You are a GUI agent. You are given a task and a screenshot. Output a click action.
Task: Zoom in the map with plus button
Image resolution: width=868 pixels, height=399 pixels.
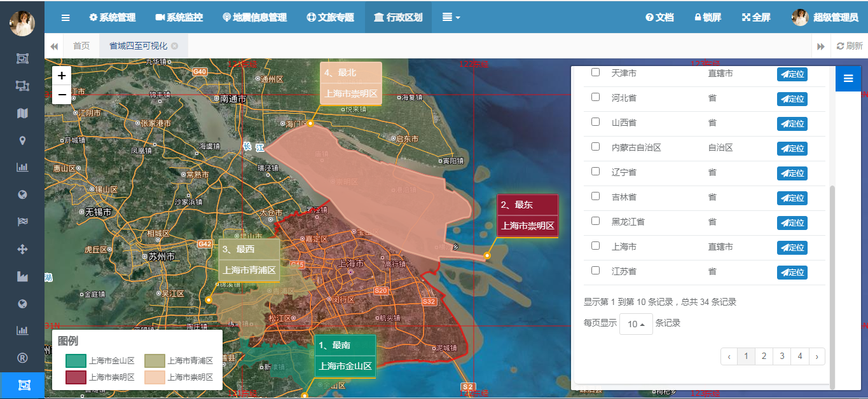[x=62, y=76]
